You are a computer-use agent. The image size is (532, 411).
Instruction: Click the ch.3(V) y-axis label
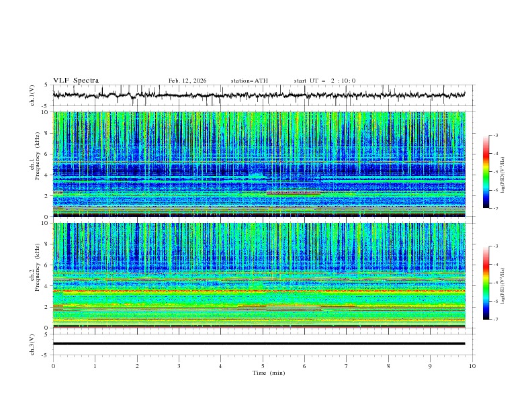[x=33, y=344]
